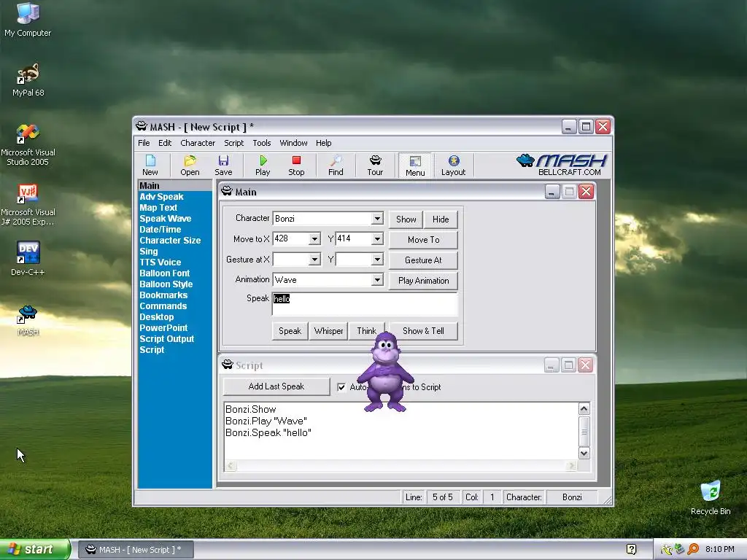Open the Gesture at Y dropdown
This screenshot has height=560, width=747.
[x=377, y=260]
